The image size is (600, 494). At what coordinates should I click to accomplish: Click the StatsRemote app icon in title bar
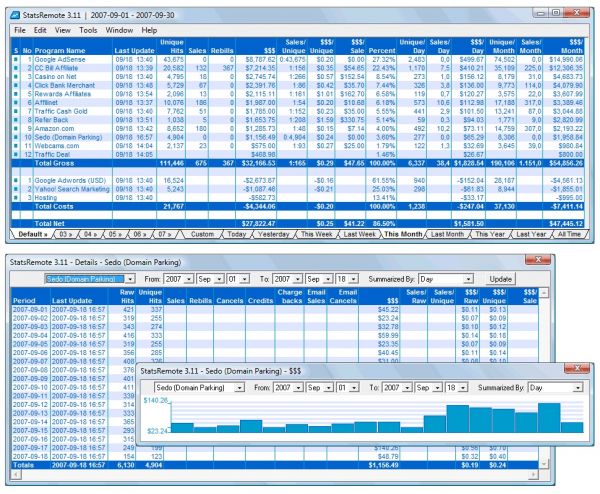pos(15,15)
